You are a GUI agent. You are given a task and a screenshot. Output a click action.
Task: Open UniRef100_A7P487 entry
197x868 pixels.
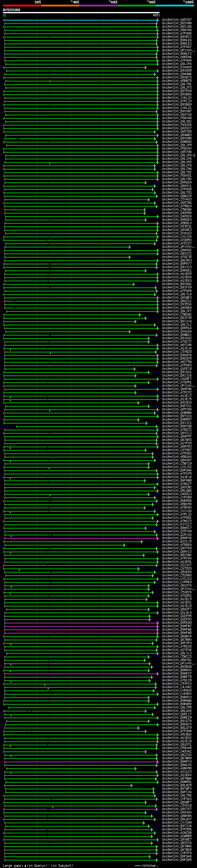[176, 47]
